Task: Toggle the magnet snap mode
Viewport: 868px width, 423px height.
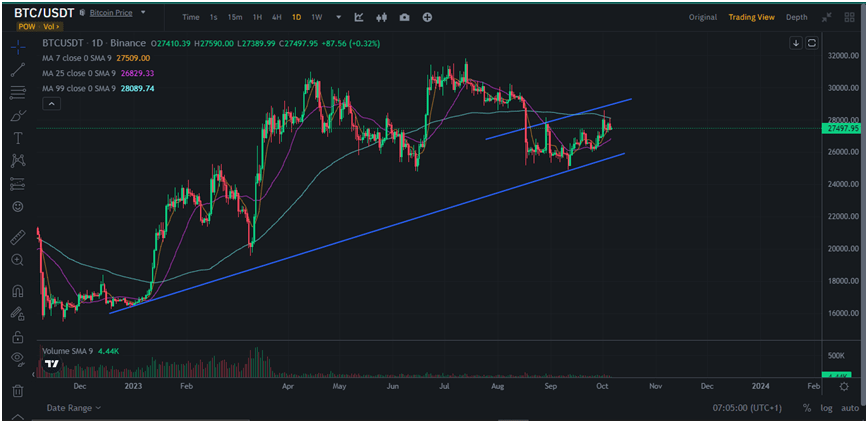Action: [17, 292]
